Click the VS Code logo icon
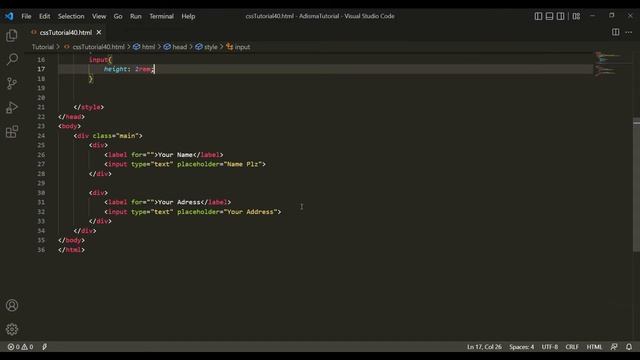Image resolution: width=640 pixels, height=360 pixels. [9, 16]
